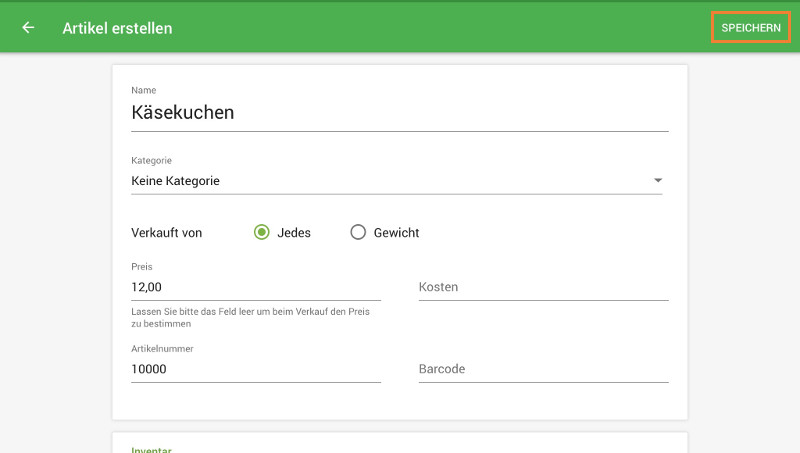
Task: Click the price hint text below Preis
Action: 250,318
